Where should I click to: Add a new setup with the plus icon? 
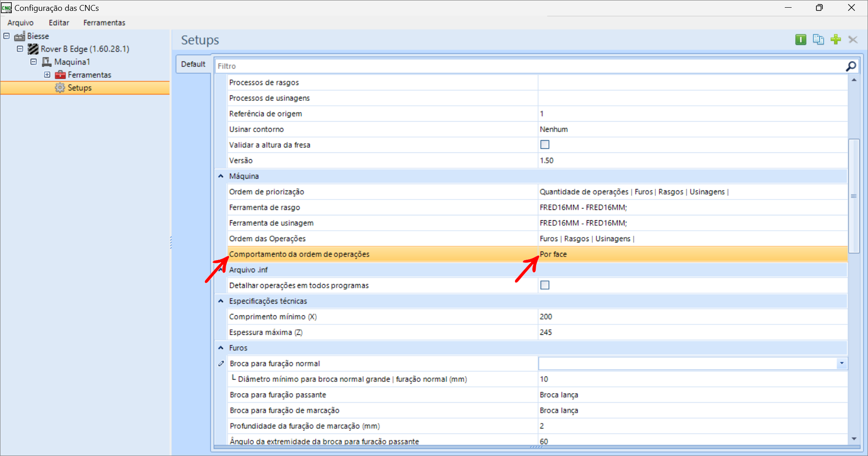tap(835, 40)
